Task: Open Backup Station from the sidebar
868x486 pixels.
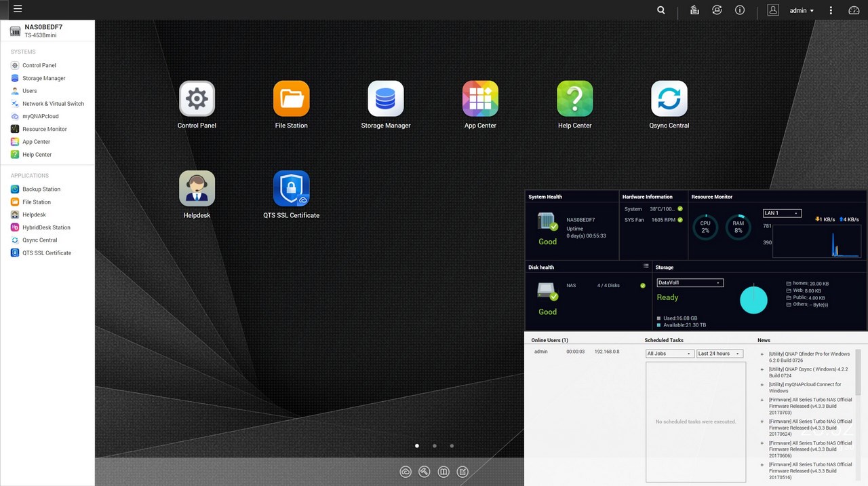Action: click(x=41, y=189)
